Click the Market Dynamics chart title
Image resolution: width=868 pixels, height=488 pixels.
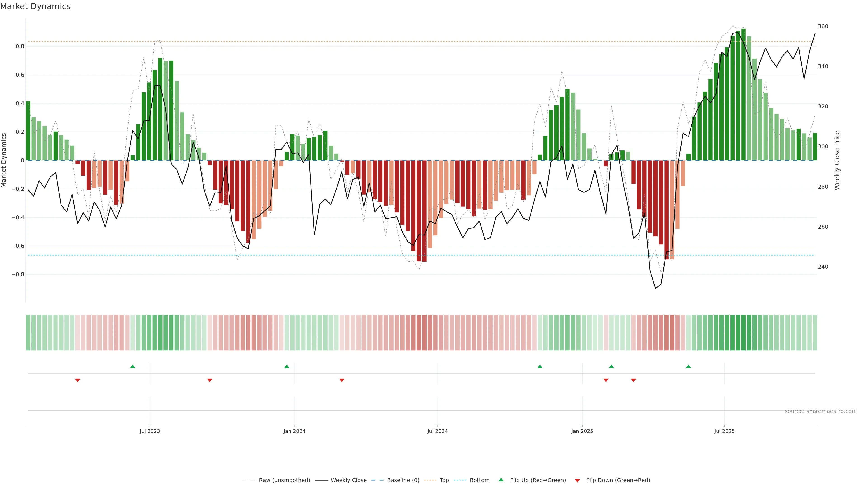point(35,6)
